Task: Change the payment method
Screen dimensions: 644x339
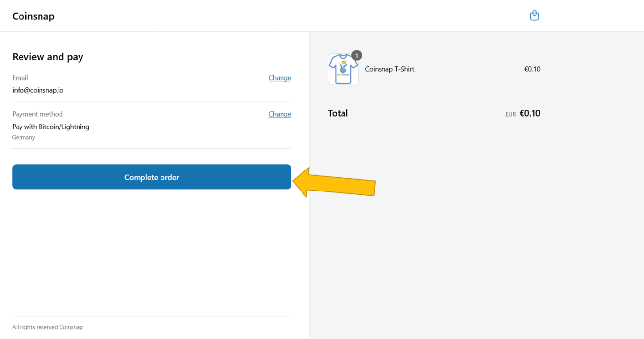Action: [x=280, y=114]
